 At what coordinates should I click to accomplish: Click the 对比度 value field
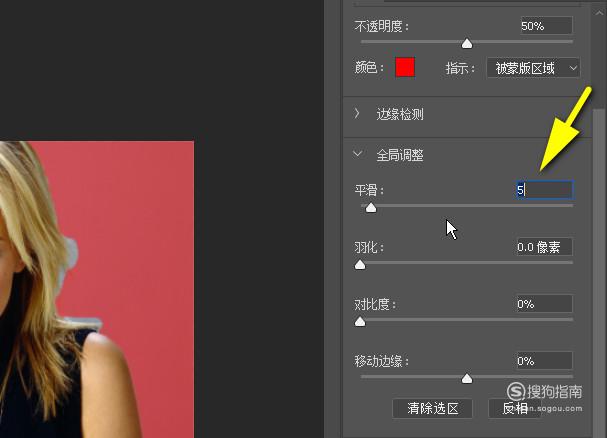click(x=544, y=304)
